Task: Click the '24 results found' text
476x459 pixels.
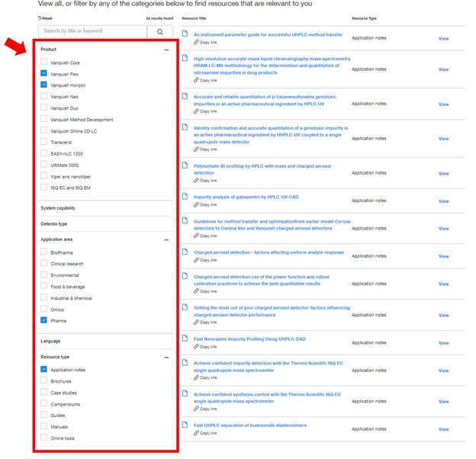Action: 159,18
